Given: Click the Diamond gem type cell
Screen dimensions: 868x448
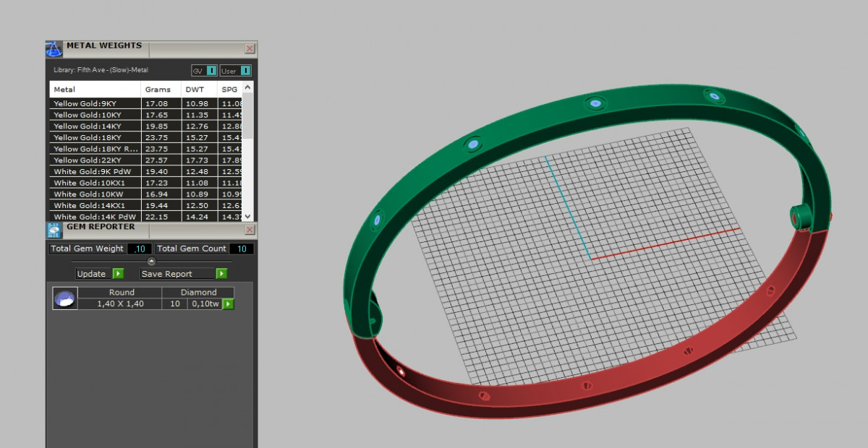Looking at the screenshot, I should pyautogui.click(x=198, y=293).
